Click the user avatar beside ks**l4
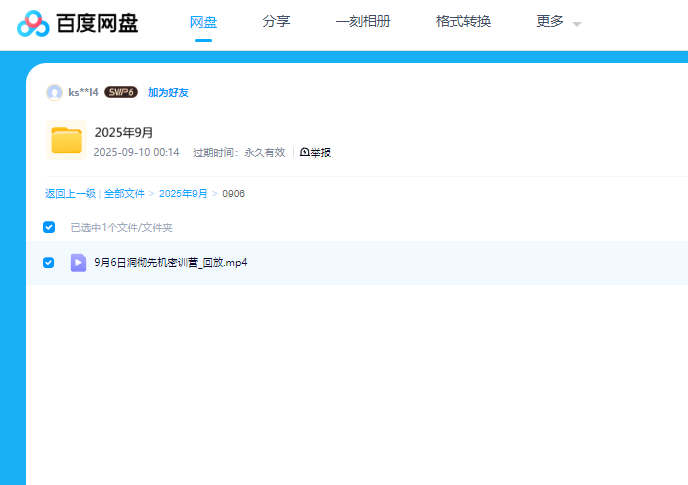The image size is (688, 485). pos(54,92)
